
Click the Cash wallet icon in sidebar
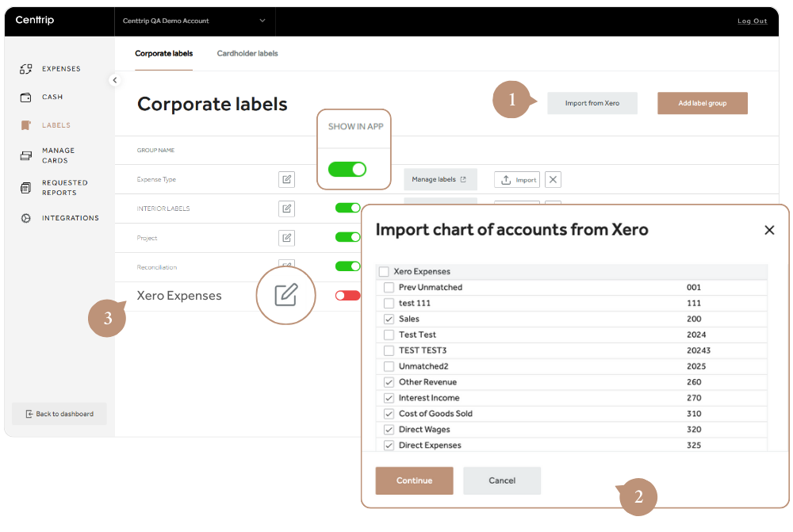(26, 97)
